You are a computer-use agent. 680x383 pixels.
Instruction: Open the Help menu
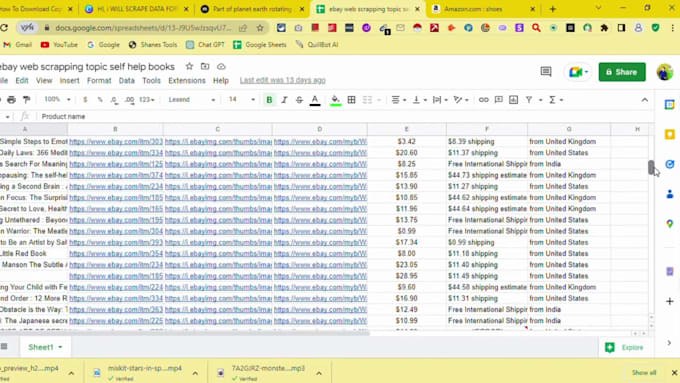[x=221, y=81]
